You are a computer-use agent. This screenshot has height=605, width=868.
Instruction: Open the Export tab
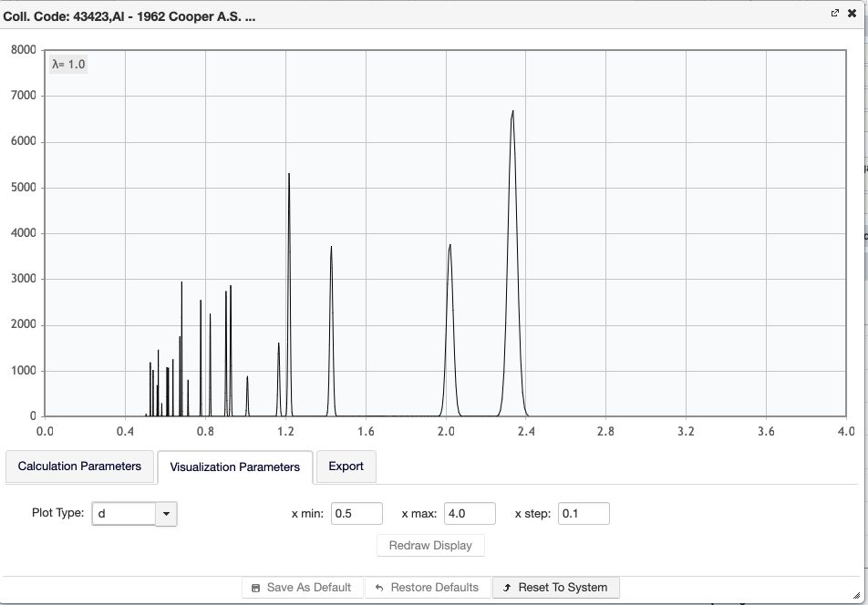(346, 467)
